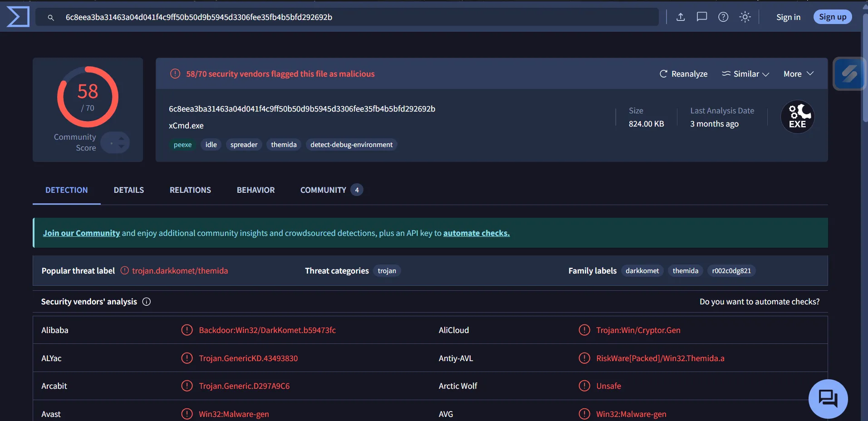Click the Sign up button
868x421 pixels.
point(833,17)
